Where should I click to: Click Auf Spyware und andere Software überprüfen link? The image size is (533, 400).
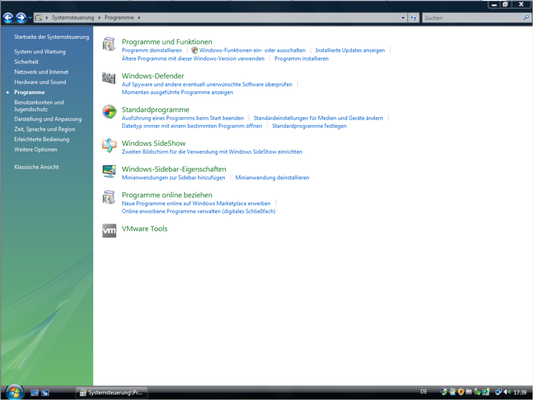coord(207,84)
